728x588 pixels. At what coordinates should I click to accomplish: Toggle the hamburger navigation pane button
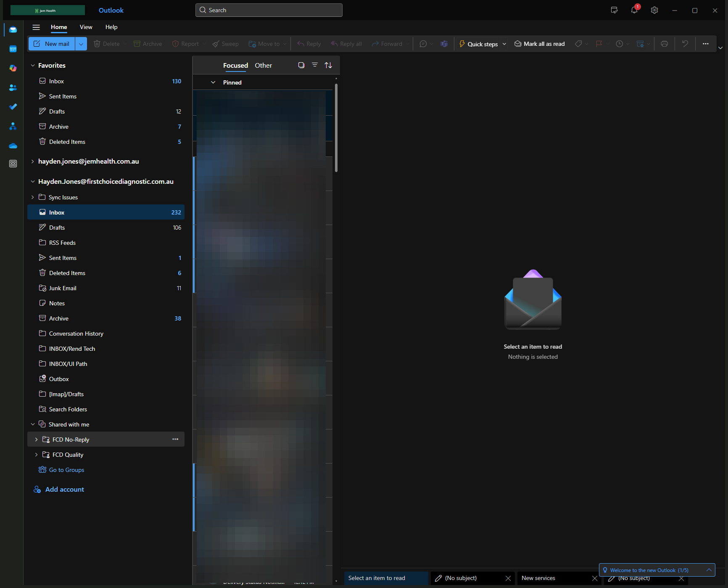[36, 27]
